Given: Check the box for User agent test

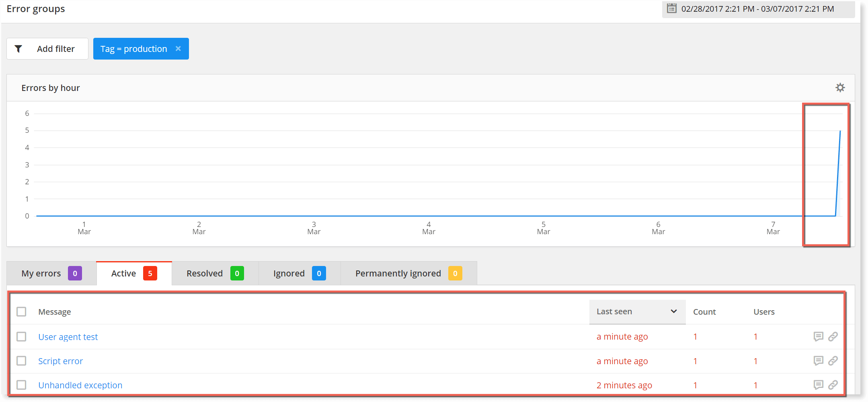Looking at the screenshot, I should click(x=21, y=336).
